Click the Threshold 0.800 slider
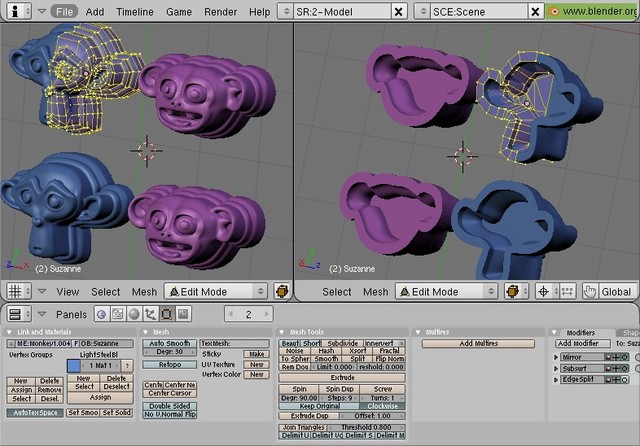The image size is (640, 446). point(366,427)
